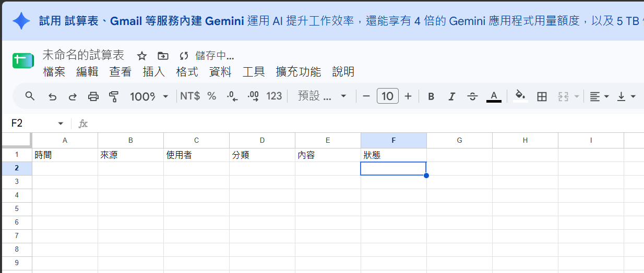Expand the merge cells options arrow
This screenshot has width=644, height=273.
point(576,96)
